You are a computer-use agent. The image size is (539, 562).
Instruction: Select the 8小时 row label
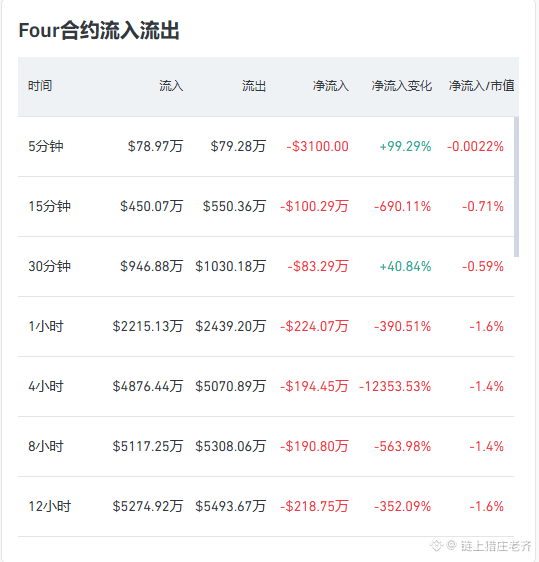pos(46,447)
